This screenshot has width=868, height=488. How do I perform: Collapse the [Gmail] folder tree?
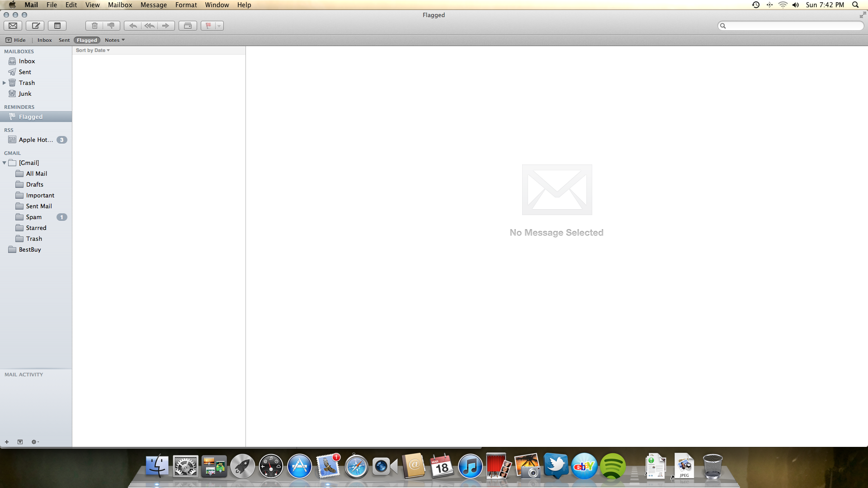(x=5, y=163)
